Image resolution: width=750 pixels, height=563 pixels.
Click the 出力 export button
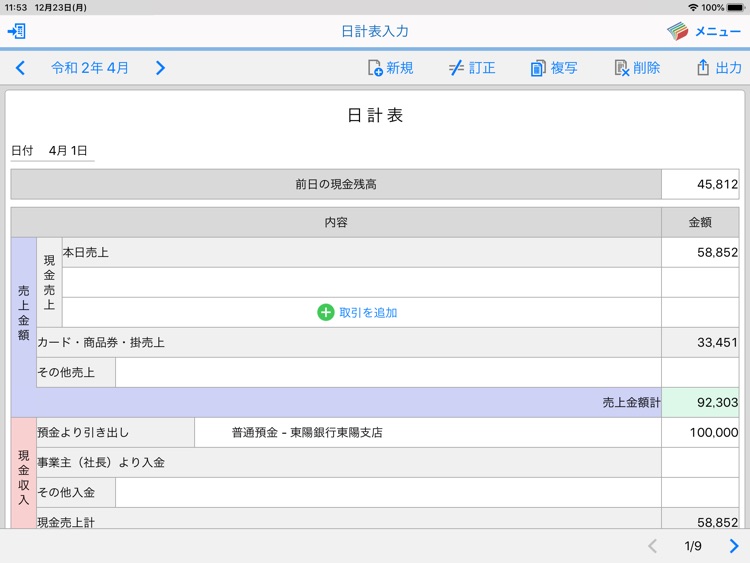point(719,68)
